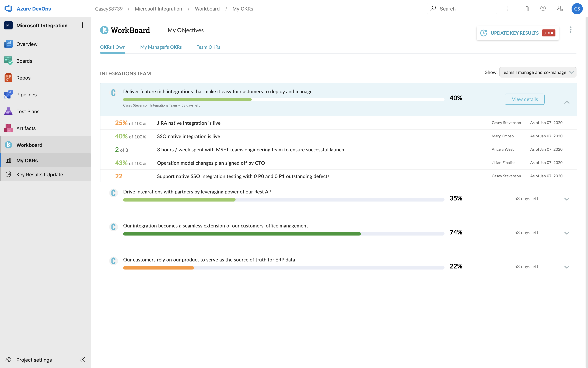588x368 pixels.
Task: Switch to Team OKRs tab
Action: pos(208,47)
